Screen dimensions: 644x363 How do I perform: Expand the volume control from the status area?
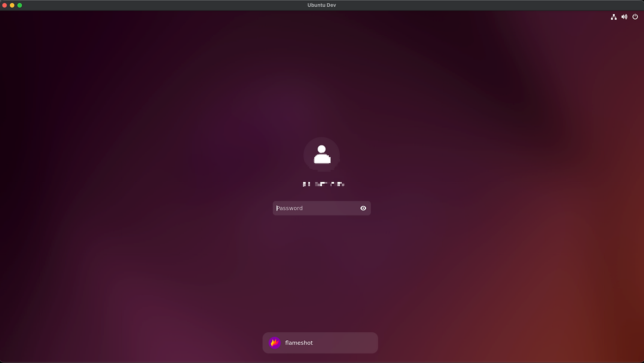click(624, 17)
